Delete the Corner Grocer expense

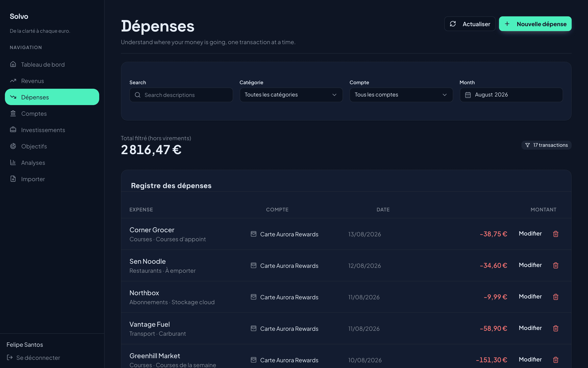pyautogui.click(x=556, y=234)
